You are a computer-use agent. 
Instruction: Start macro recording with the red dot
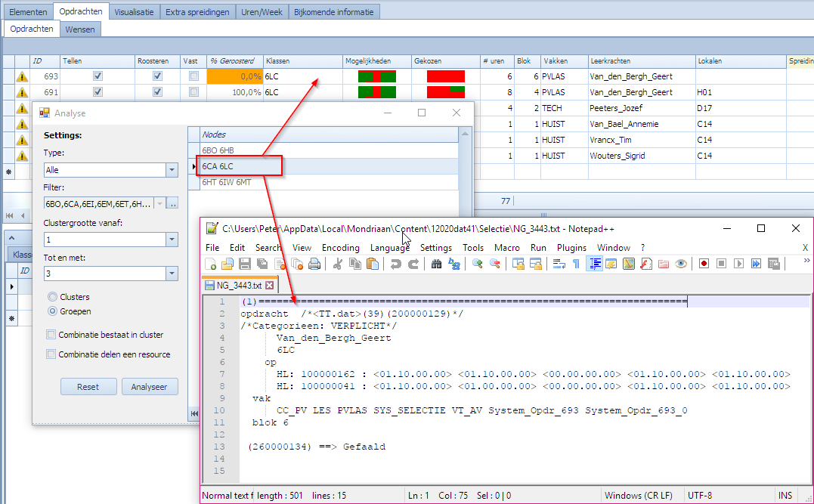coord(704,264)
